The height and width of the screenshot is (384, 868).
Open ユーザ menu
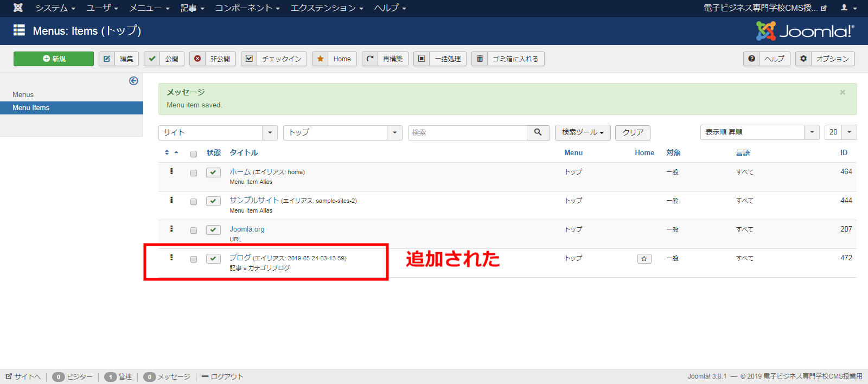pos(102,8)
